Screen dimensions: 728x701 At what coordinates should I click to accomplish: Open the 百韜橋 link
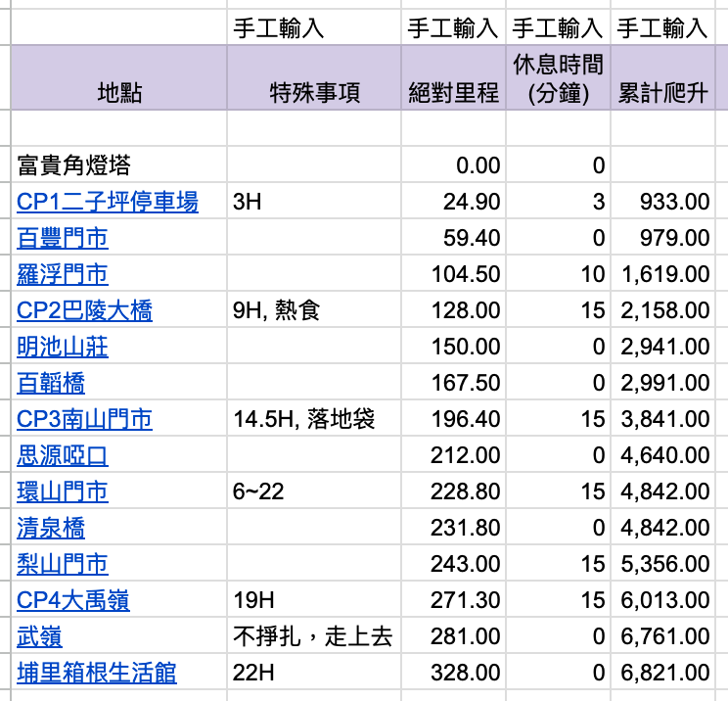tap(51, 383)
